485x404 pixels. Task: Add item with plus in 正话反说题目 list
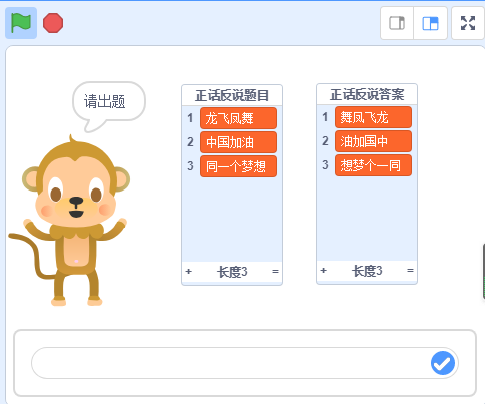[x=189, y=272]
